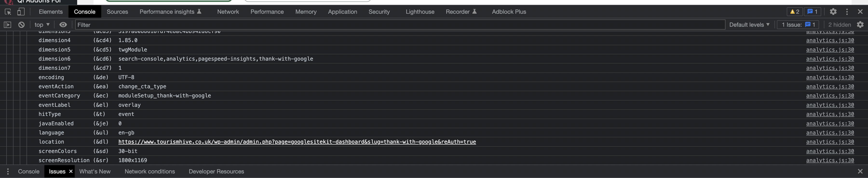Create live expression with eye icon

(x=63, y=25)
